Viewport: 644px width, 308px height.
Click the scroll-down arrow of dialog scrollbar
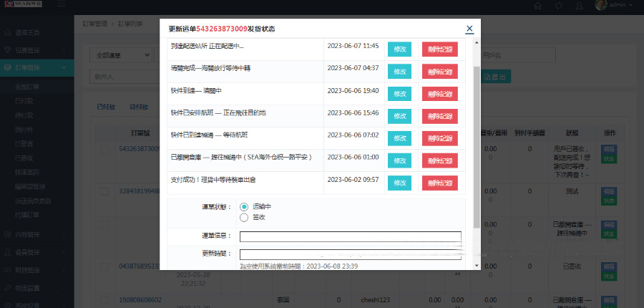point(477,265)
